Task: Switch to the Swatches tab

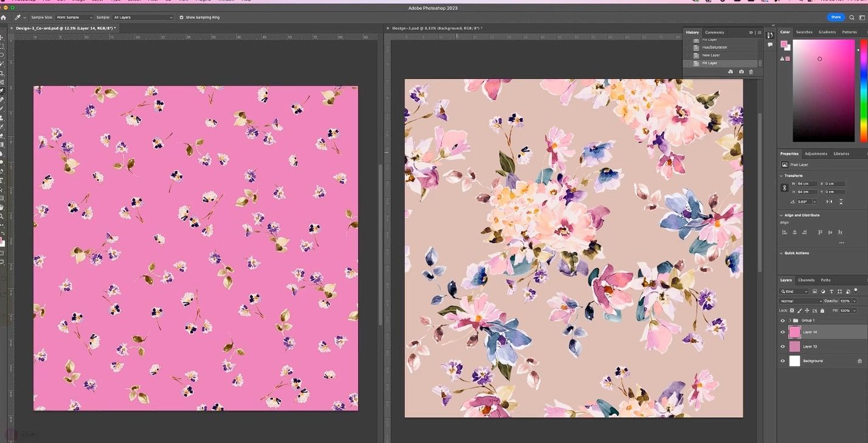Action: pyautogui.click(x=804, y=32)
